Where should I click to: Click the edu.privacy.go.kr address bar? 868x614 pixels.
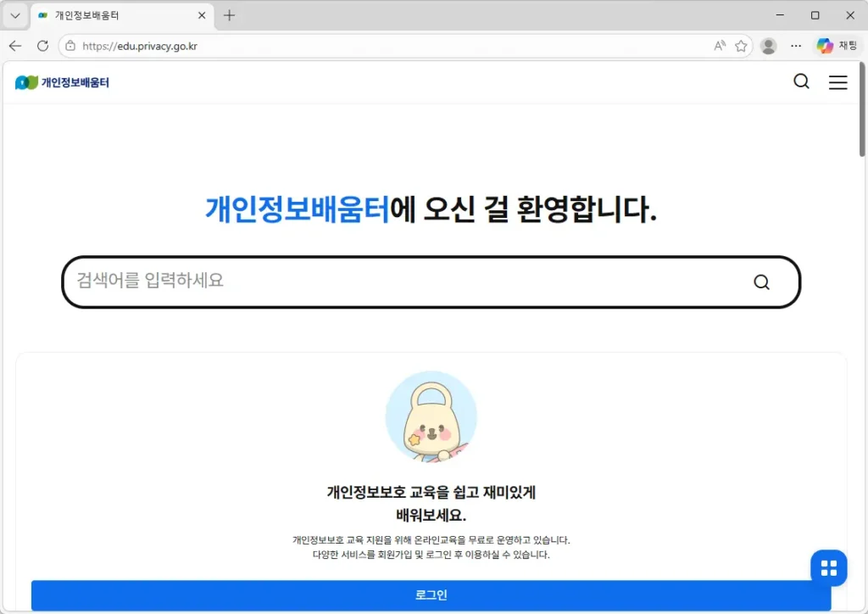tap(339, 46)
